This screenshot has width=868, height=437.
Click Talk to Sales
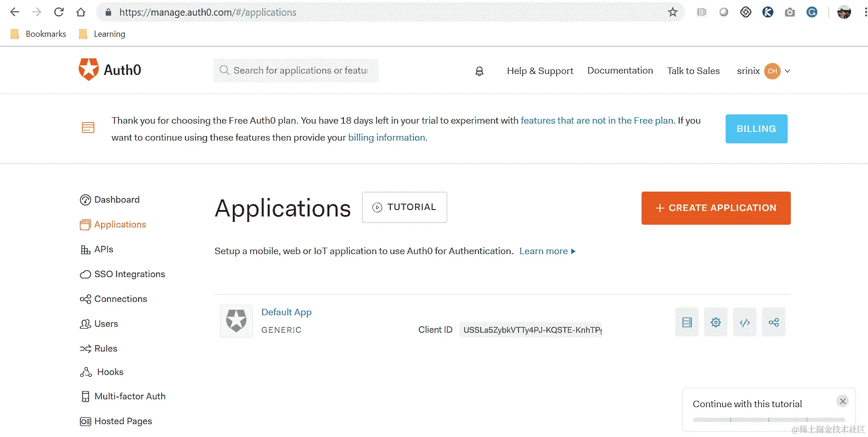693,71
